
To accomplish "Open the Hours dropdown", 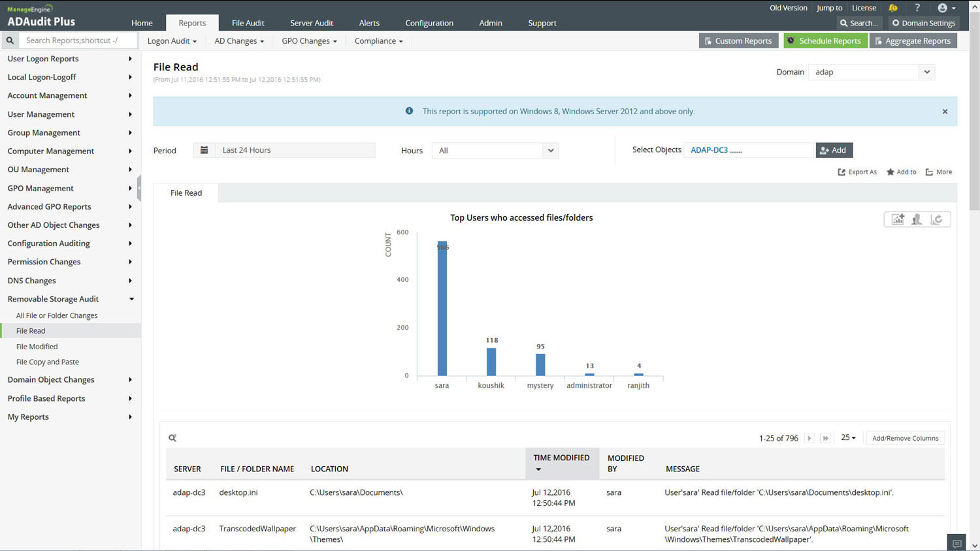I will (550, 150).
